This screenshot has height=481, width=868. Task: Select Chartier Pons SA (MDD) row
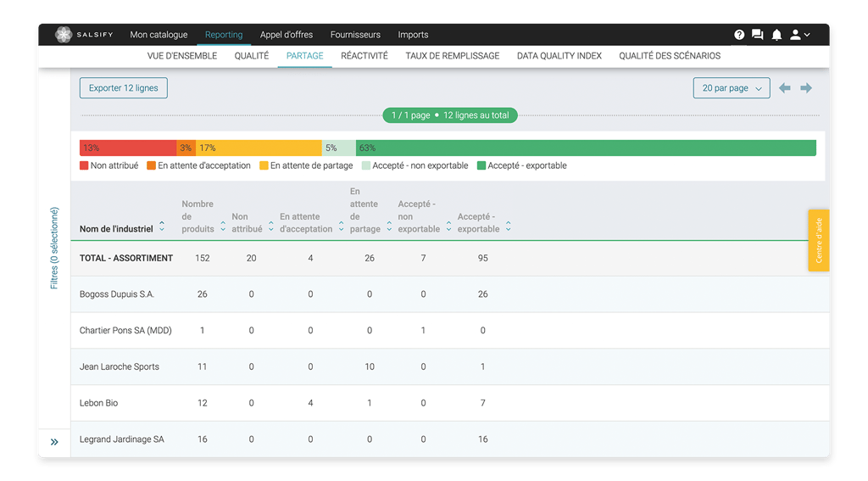point(450,330)
